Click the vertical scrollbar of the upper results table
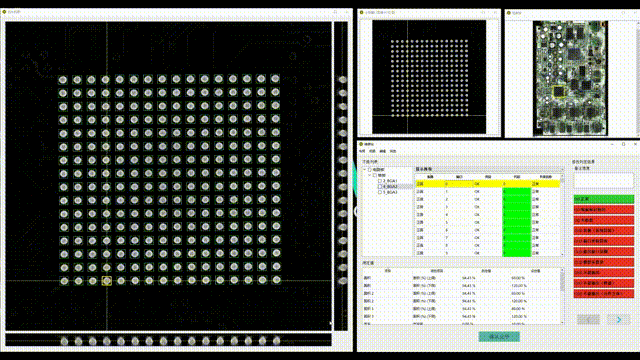This screenshot has height=360, width=640. [x=562, y=216]
